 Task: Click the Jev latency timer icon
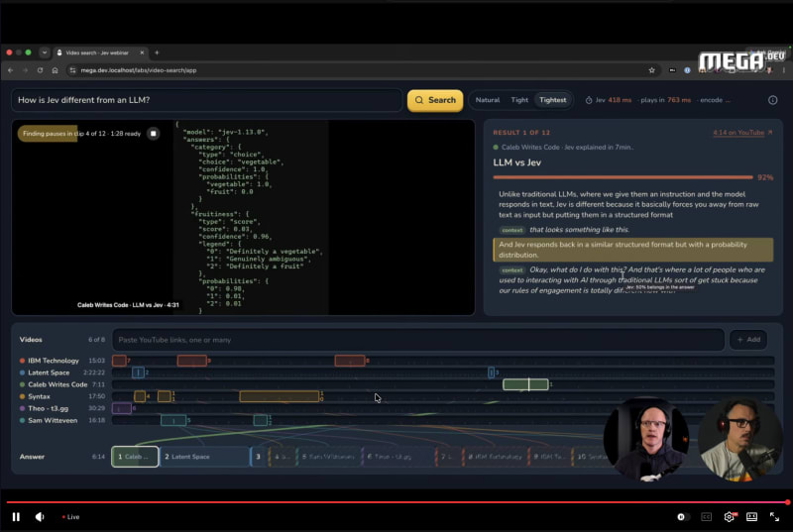[589, 100]
